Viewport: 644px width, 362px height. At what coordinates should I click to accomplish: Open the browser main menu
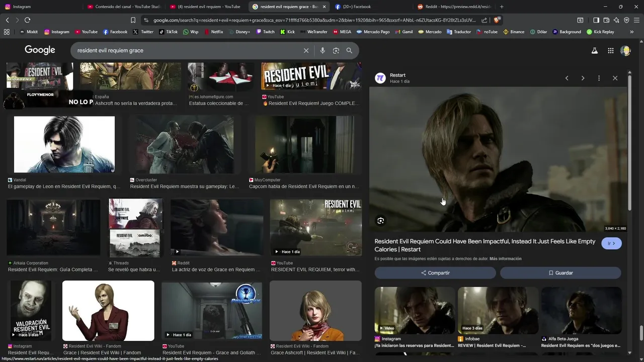[x=636, y=20]
